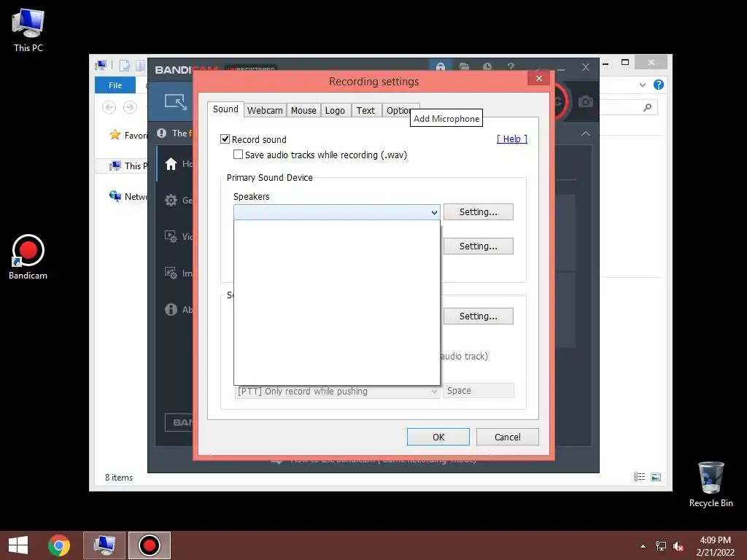Open the About info icon in Bandicam sidebar
Screen dimensions: 747x560
(171, 309)
